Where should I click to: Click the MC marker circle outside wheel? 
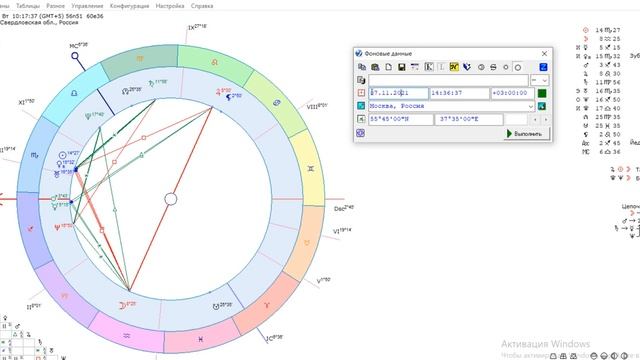coord(75,56)
